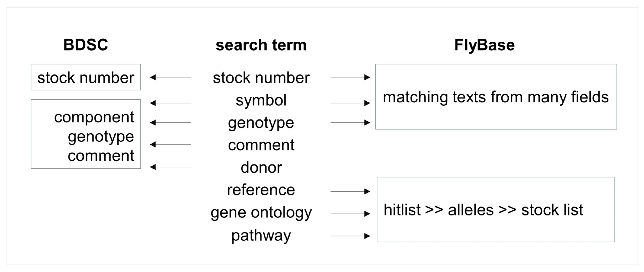
Task: Select the boxed stock number under BDSC
Action: [86, 78]
